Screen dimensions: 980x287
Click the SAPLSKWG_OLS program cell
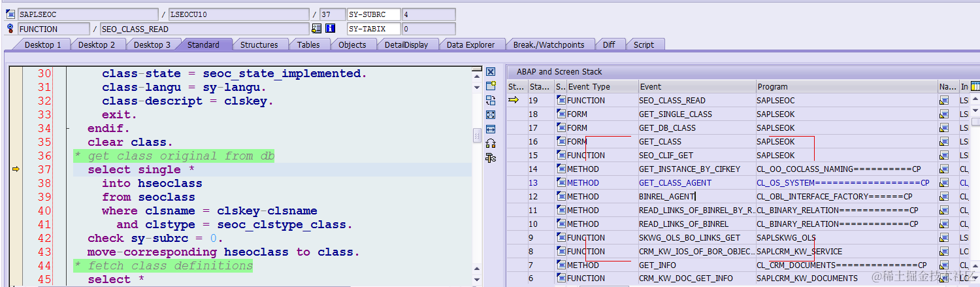click(847, 237)
